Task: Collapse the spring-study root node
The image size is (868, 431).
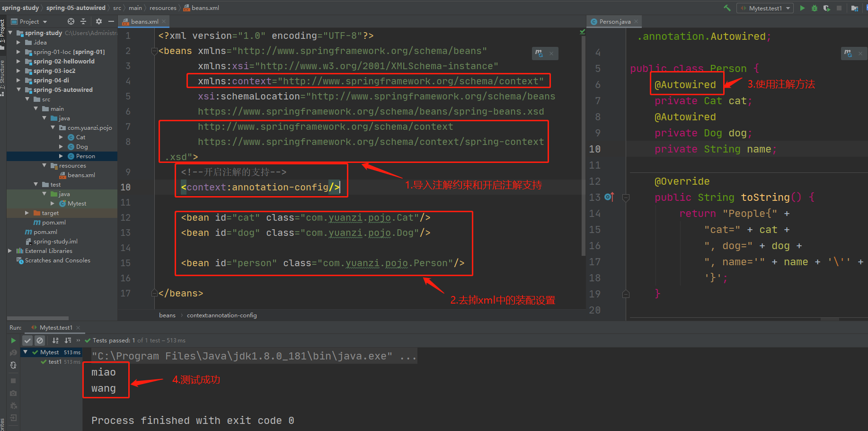Action: 11,33
